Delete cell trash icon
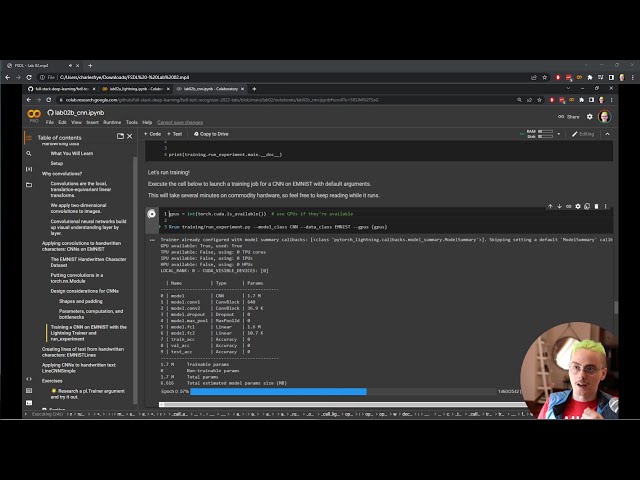The height and width of the screenshot is (480, 640). [596, 207]
